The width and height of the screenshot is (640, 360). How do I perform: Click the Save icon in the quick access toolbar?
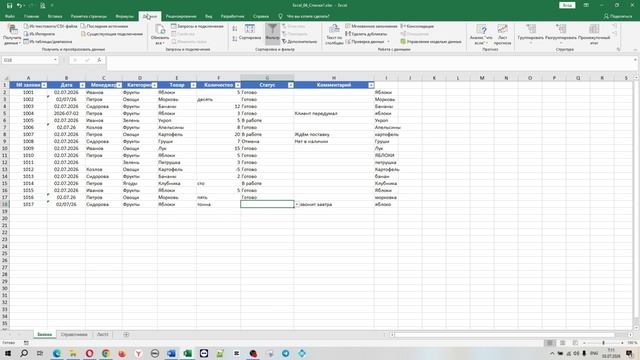[9, 5]
